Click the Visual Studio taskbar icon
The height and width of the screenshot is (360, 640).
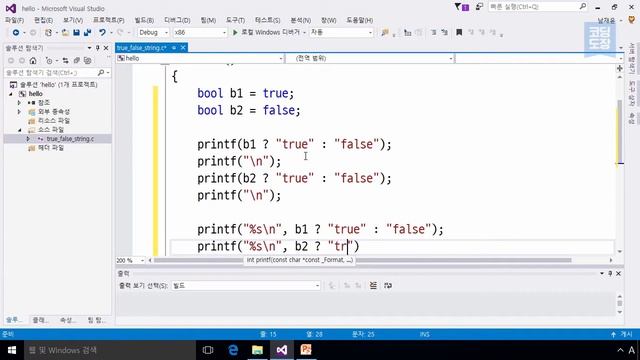282,350
